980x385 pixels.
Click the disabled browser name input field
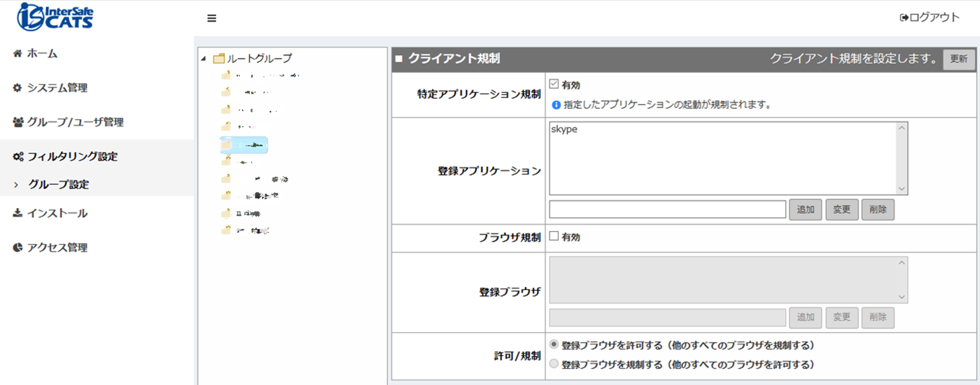[x=668, y=317]
